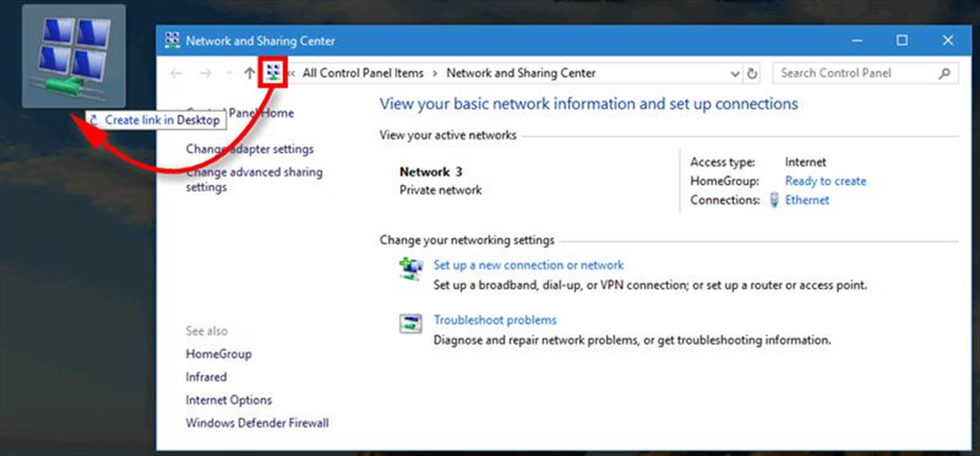Select the large network shortcut icon on the desktop
This screenshot has width=980, height=456.
pos(73,56)
